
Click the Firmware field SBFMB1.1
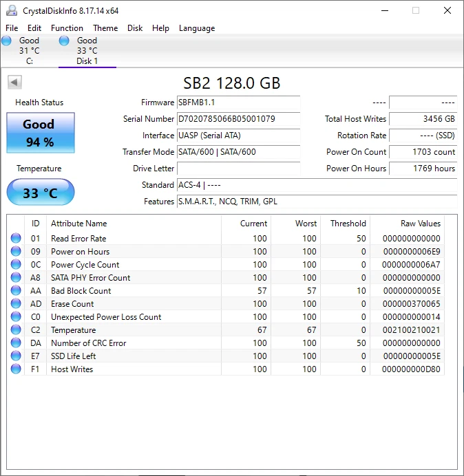[x=238, y=102]
